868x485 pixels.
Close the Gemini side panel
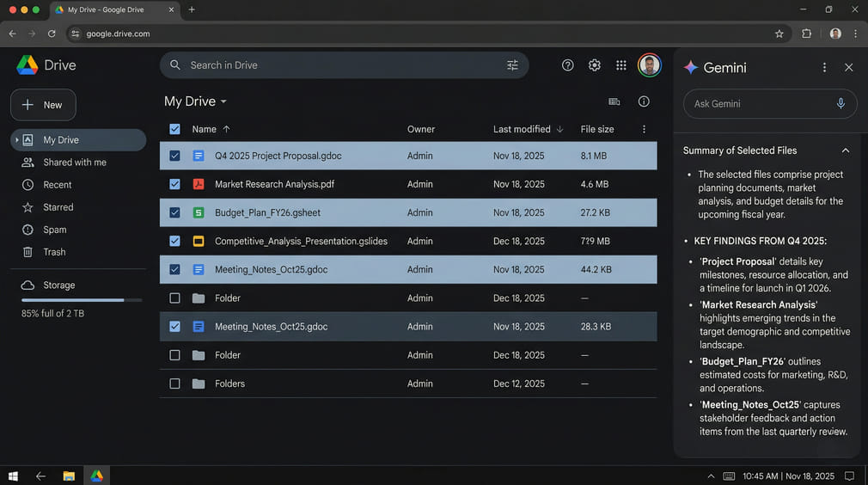coord(848,68)
